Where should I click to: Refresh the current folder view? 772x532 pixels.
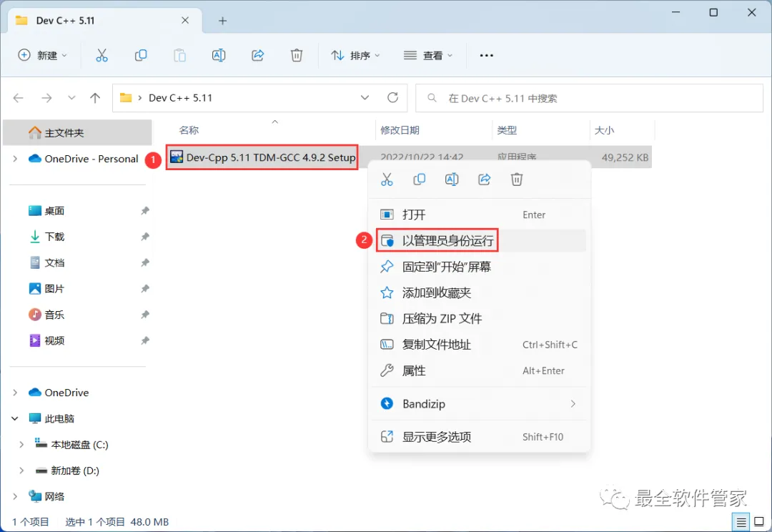(392, 97)
